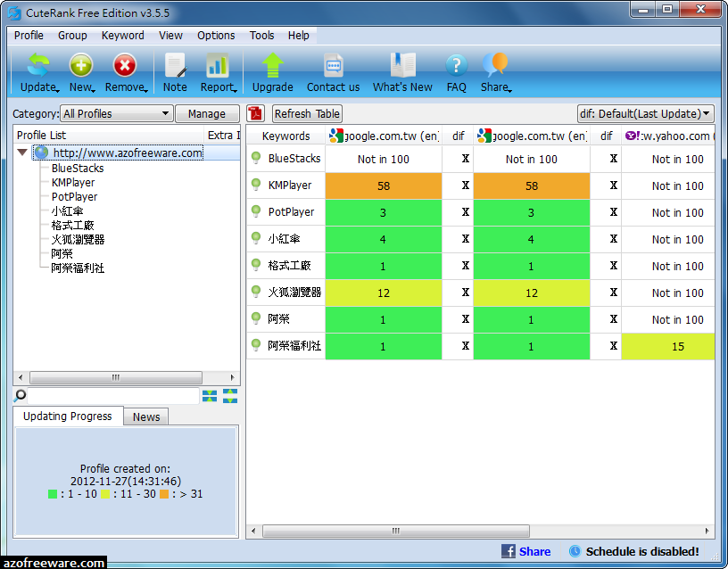Click the search magnifier icon
The height and width of the screenshot is (569, 728).
pos(20,396)
